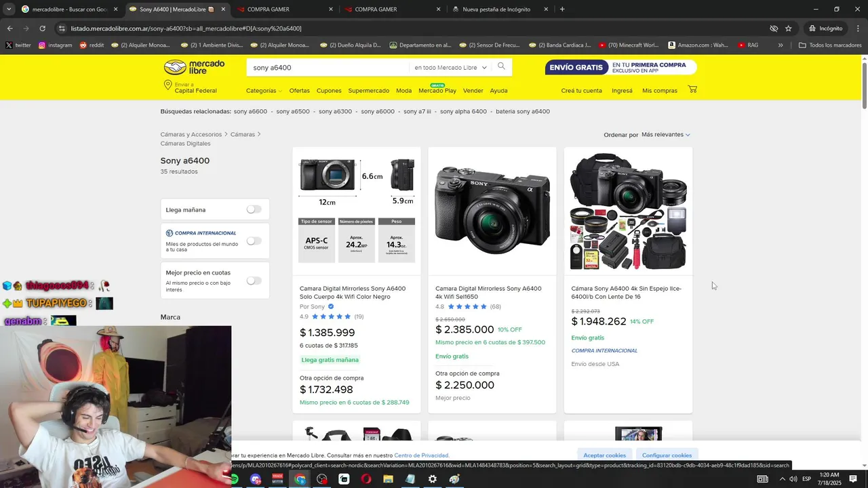Open Voicemeeter from the taskbar
Screen dimensions: 868x488
pos(277,479)
